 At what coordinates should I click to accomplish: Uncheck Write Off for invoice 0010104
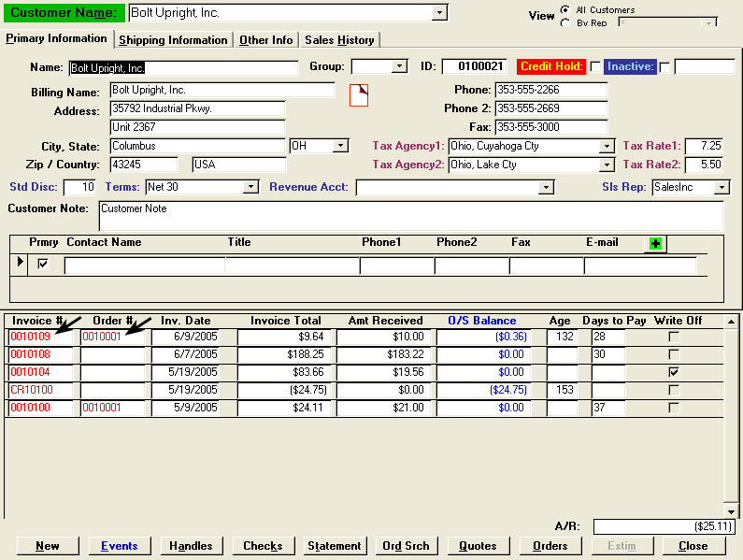coord(673,372)
